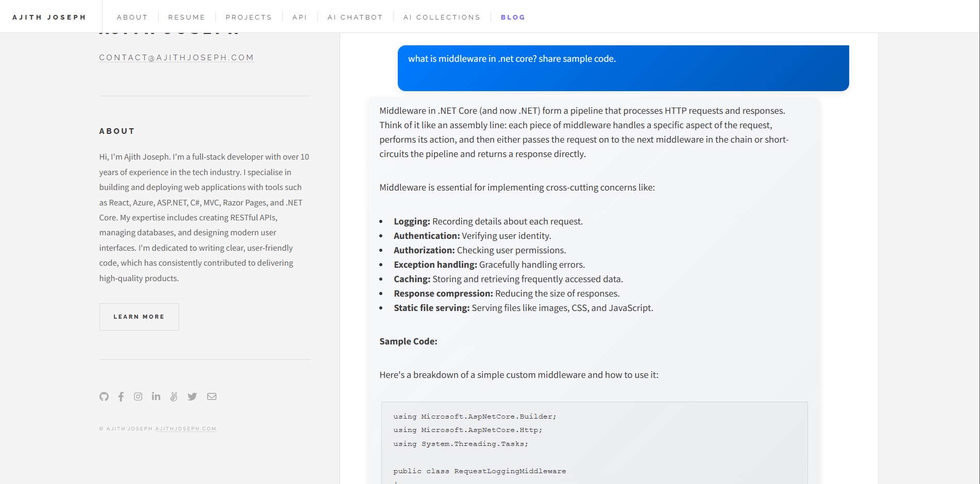980x484 pixels.
Task: Open the API nav item
Action: coord(300,17)
